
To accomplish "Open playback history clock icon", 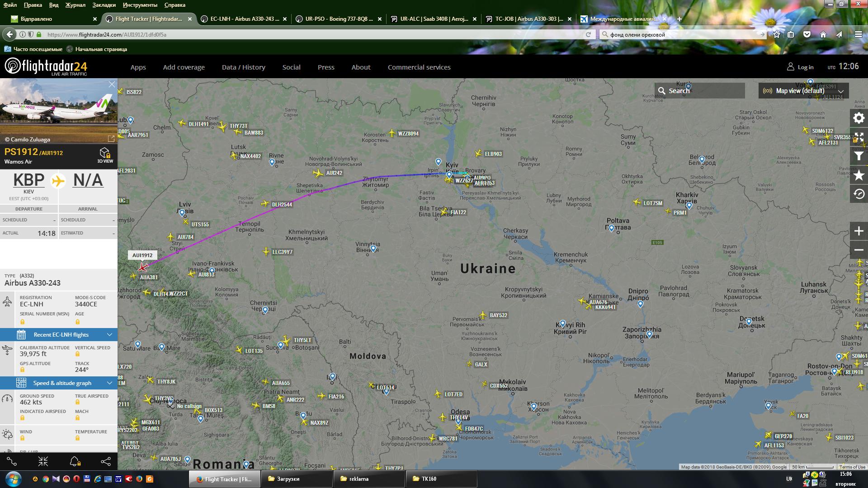I will (859, 194).
